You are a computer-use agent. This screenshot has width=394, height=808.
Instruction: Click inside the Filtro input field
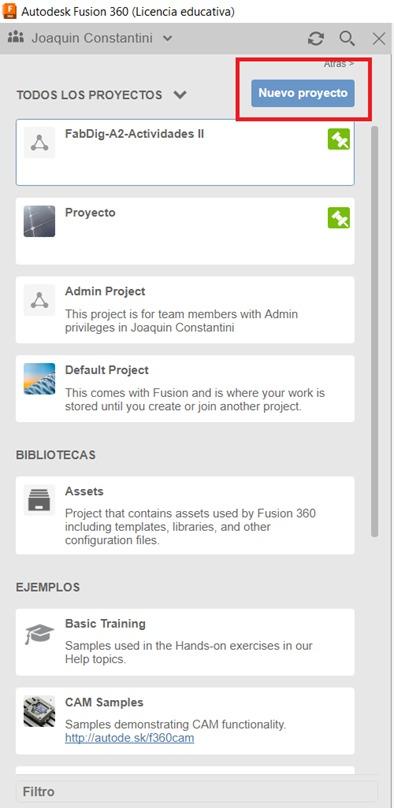pyautogui.click(x=197, y=792)
